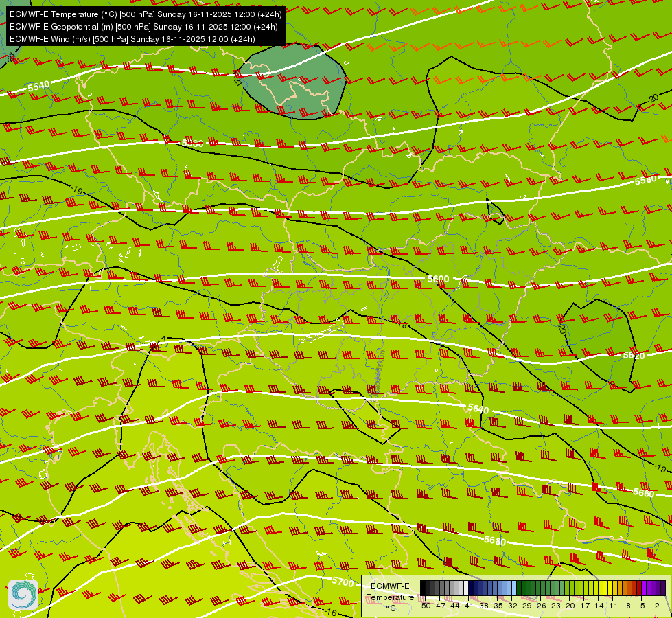Click the -16 isotherm label on the map
The height and width of the screenshot is (618, 672).
(x=329, y=612)
